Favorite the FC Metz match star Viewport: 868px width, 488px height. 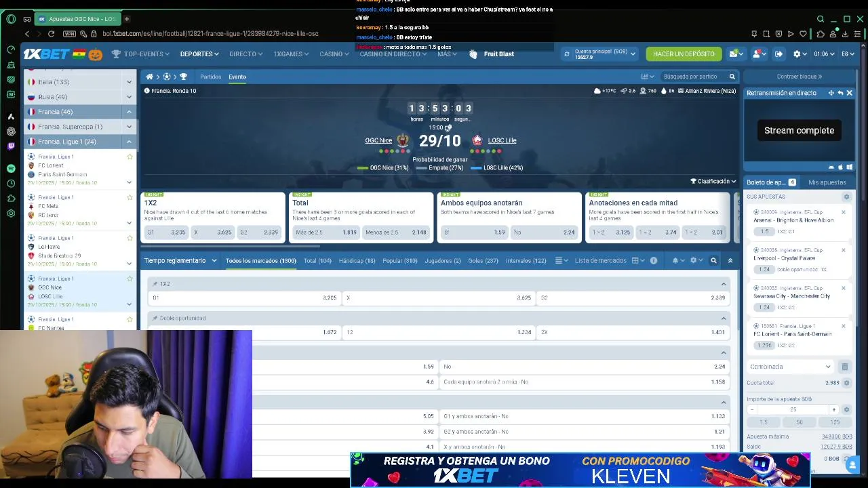pyautogui.click(x=130, y=197)
